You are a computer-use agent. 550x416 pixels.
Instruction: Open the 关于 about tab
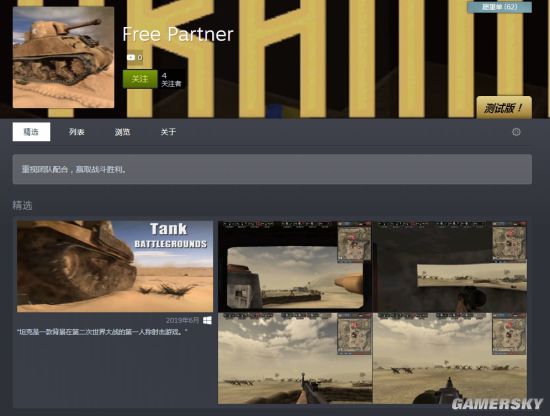[x=168, y=132]
